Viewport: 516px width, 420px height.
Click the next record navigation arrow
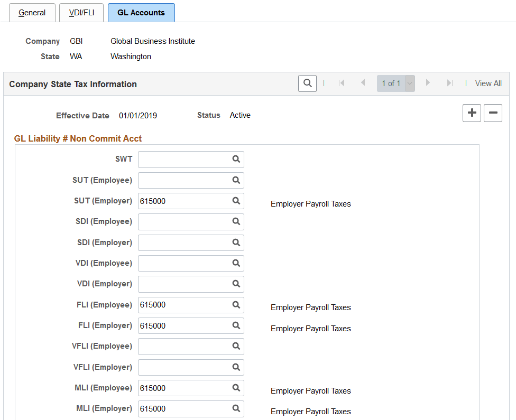(x=428, y=83)
